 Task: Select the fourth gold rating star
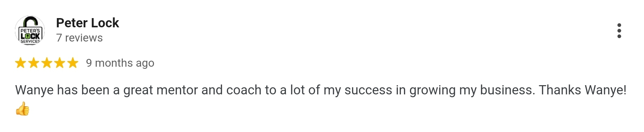pos(60,63)
